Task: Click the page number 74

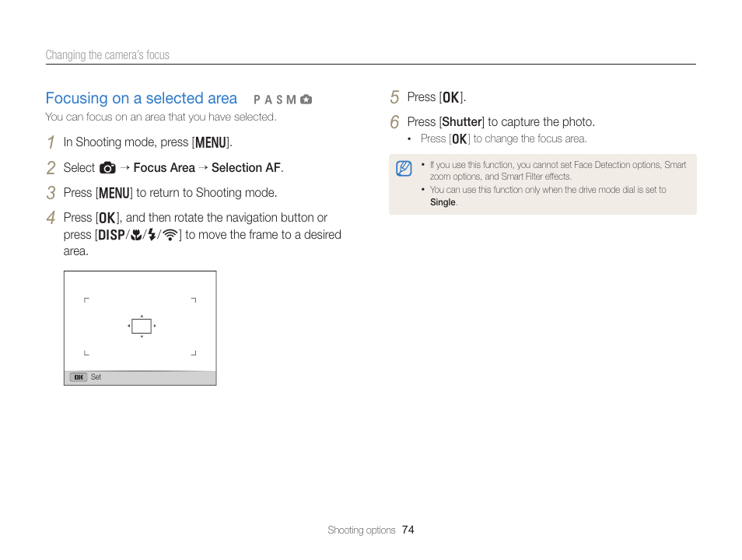Action: [x=408, y=530]
